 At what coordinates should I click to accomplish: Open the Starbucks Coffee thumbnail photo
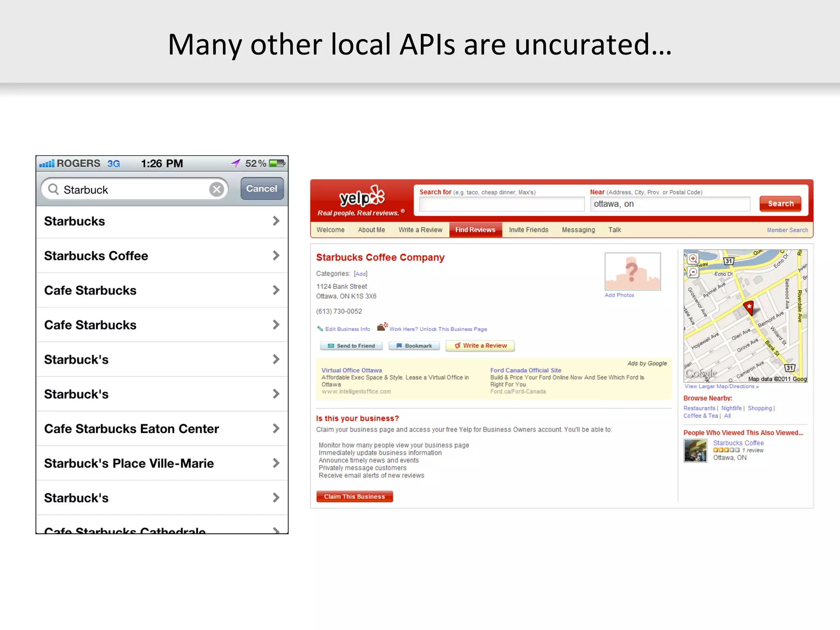pyautogui.click(x=695, y=451)
